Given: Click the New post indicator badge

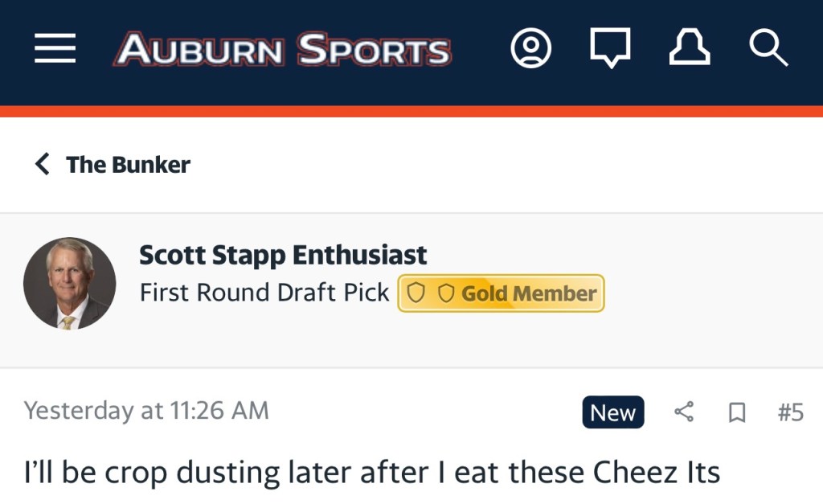Looking at the screenshot, I should [612, 412].
